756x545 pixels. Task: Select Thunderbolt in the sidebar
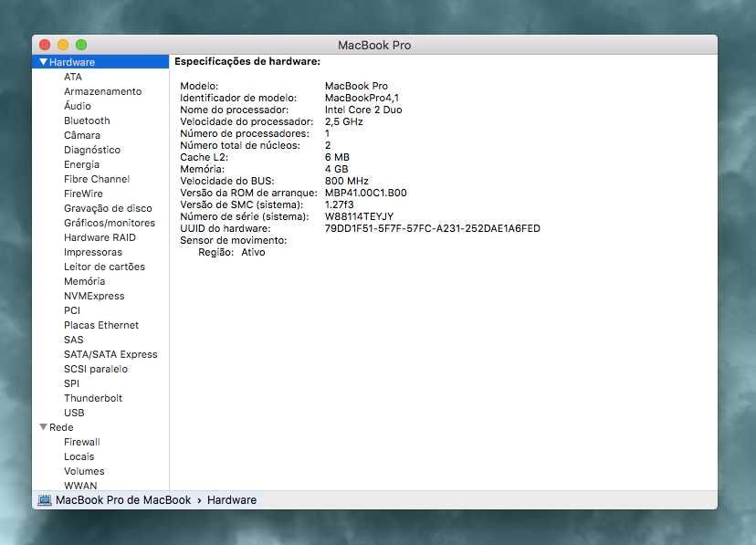coord(93,398)
